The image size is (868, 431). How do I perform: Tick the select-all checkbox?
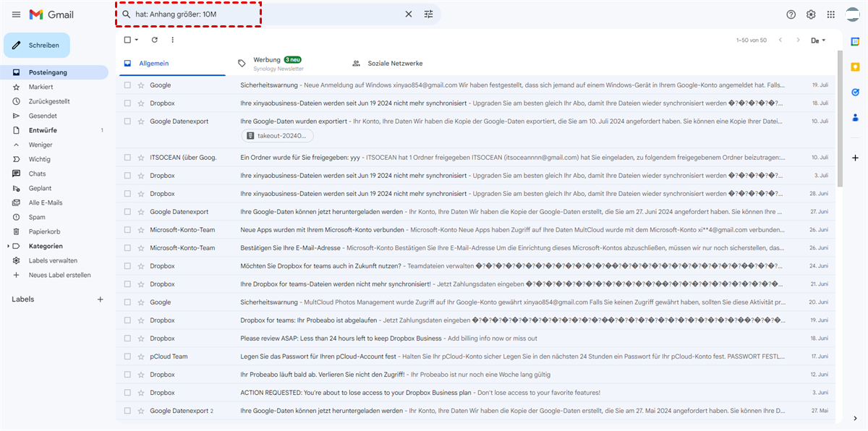(127, 40)
